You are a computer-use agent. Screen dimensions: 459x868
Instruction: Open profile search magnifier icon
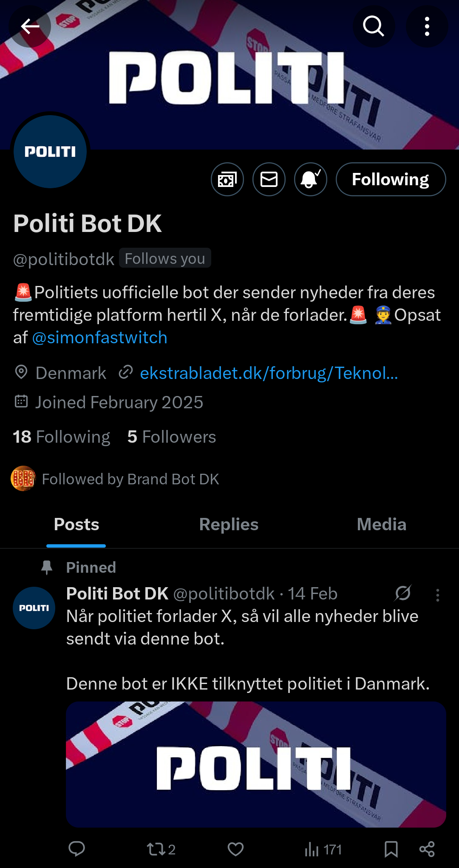[x=374, y=26]
